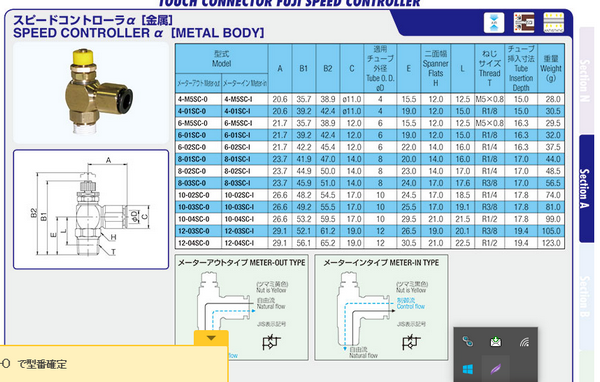
Task: Click the brown fitting cross-section icon
Action: pos(524,23)
